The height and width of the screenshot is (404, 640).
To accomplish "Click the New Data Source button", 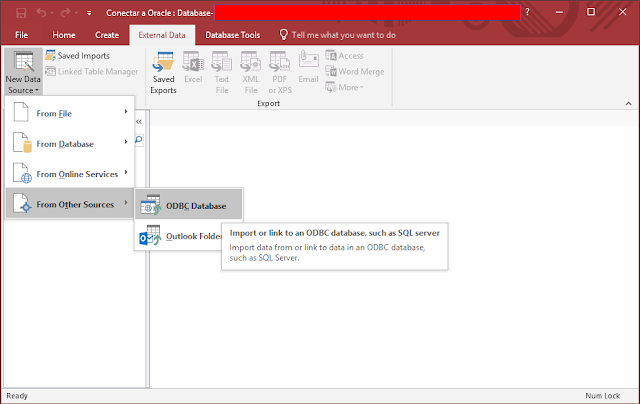I will coord(23,72).
